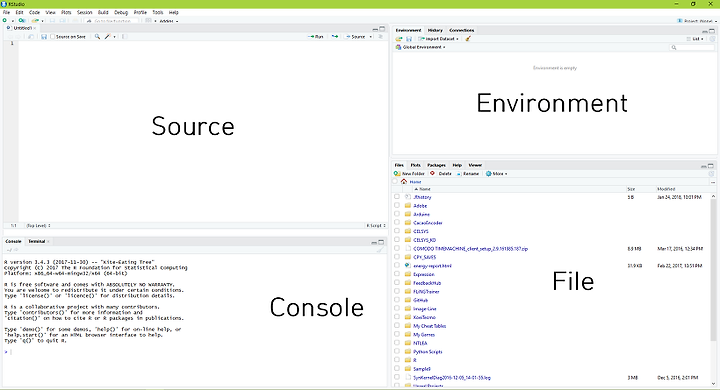Screen dimensions: 720x390
Task: Click the Re-run previous code icon
Action: coord(335,37)
